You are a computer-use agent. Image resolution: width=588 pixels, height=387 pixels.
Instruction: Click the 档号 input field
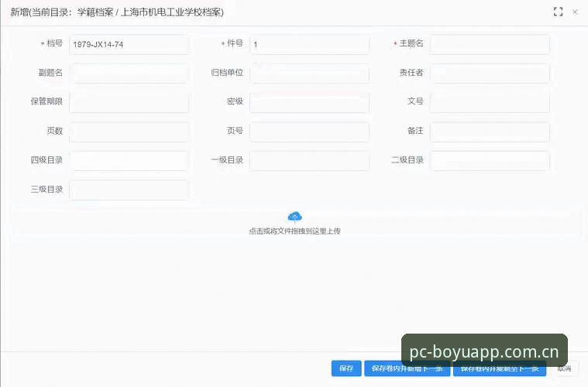point(129,45)
